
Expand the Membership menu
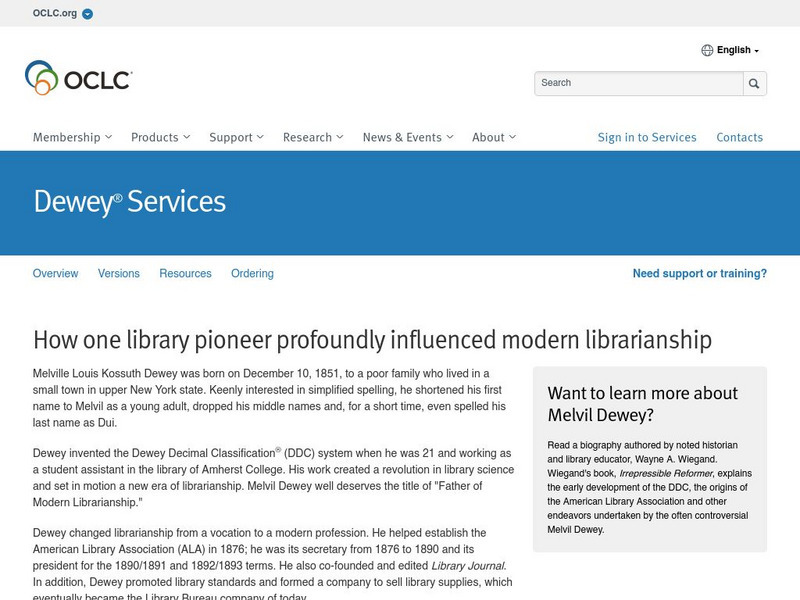click(72, 137)
